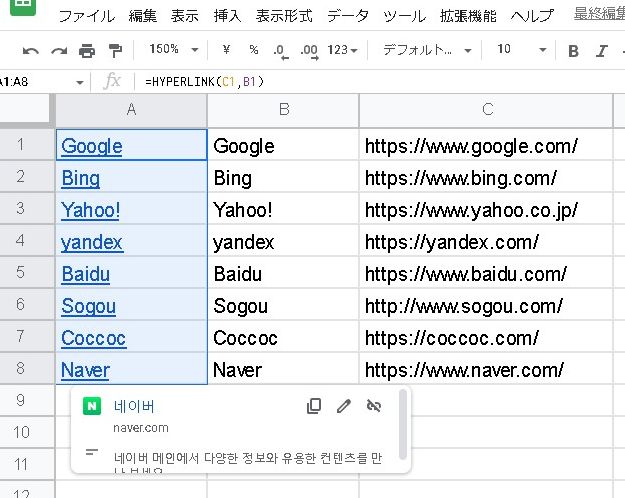Expand the name box range dropdown
The image size is (625, 498).
tap(80, 83)
